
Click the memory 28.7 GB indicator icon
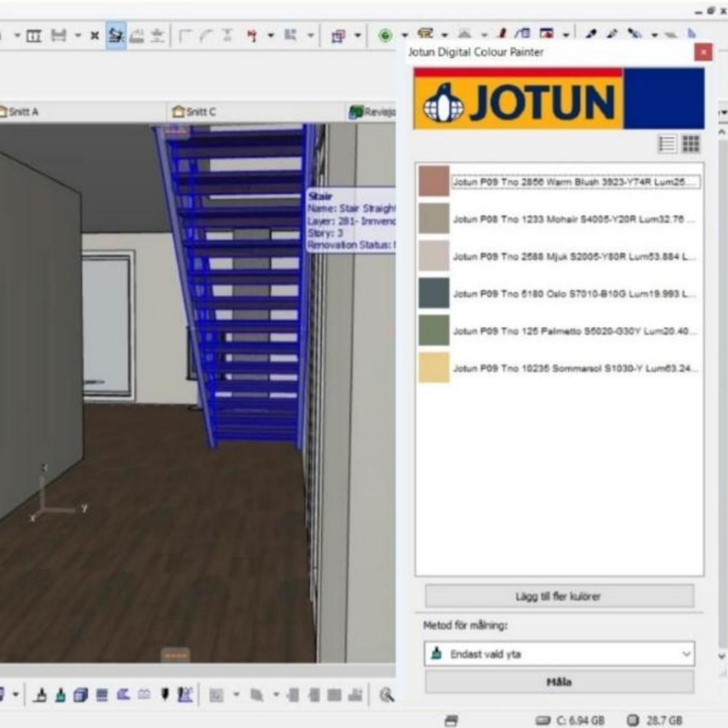coord(633,720)
